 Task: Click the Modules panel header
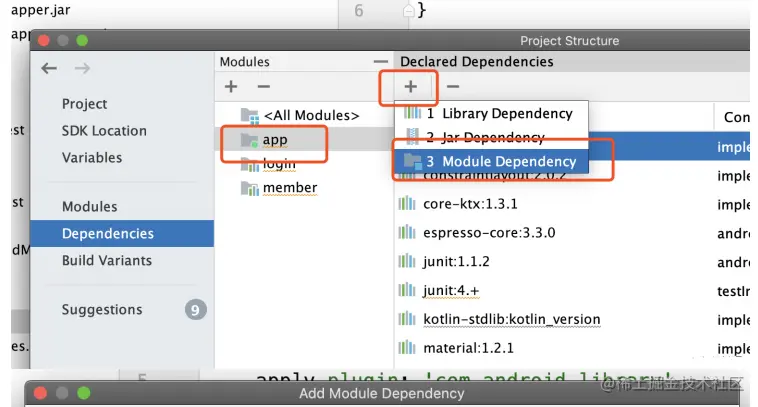(x=245, y=62)
